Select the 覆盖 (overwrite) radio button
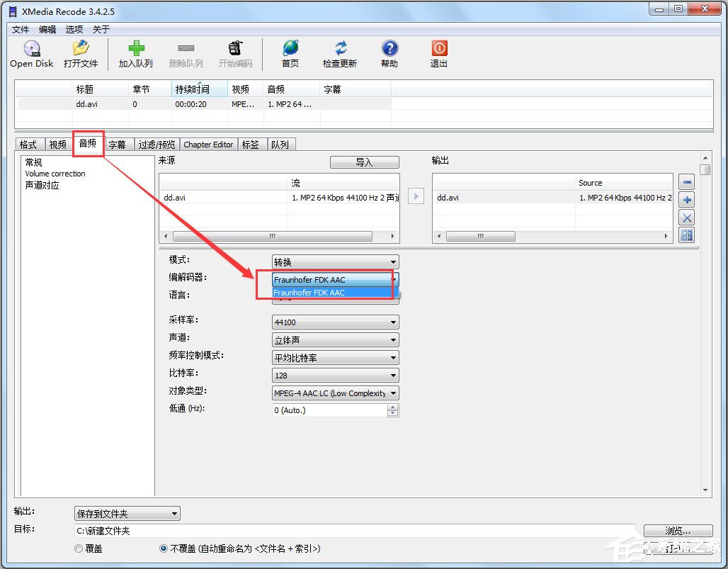The image size is (728, 569). (x=78, y=548)
